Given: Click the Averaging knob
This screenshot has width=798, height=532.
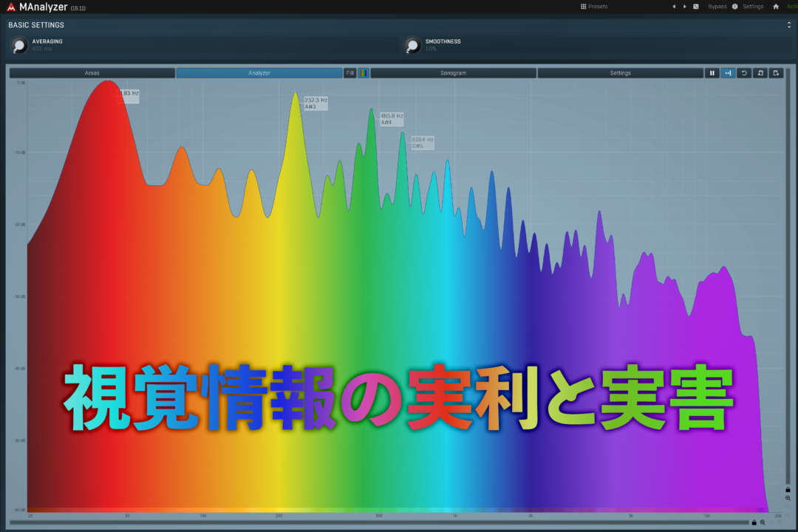Looking at the screenshot, I should click(x=19, y=46).
